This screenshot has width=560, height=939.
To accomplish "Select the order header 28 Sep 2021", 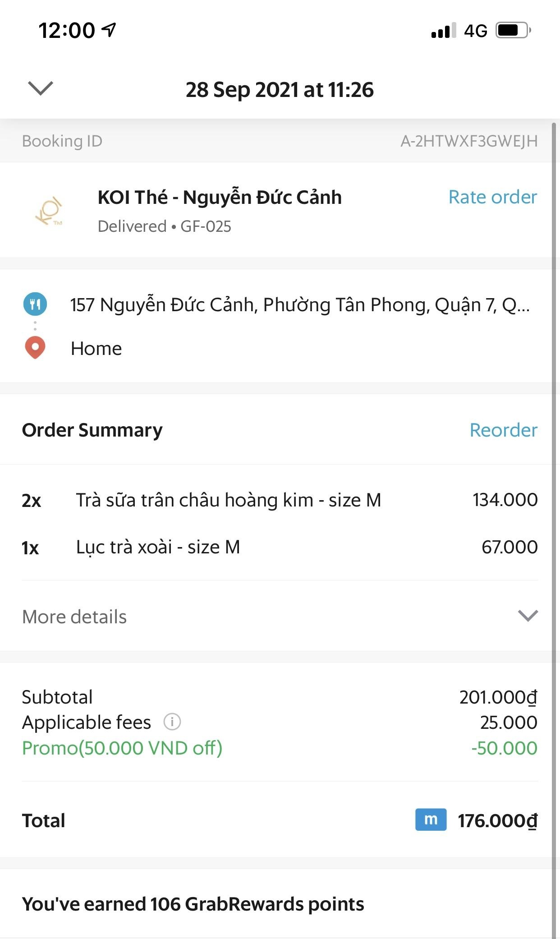I will (280, 89).
